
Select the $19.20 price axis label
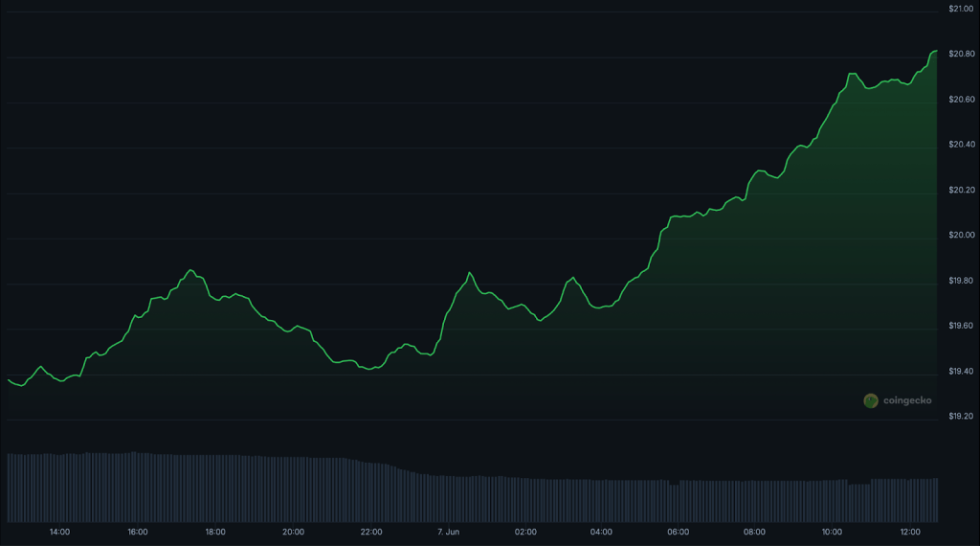[961, 417]
